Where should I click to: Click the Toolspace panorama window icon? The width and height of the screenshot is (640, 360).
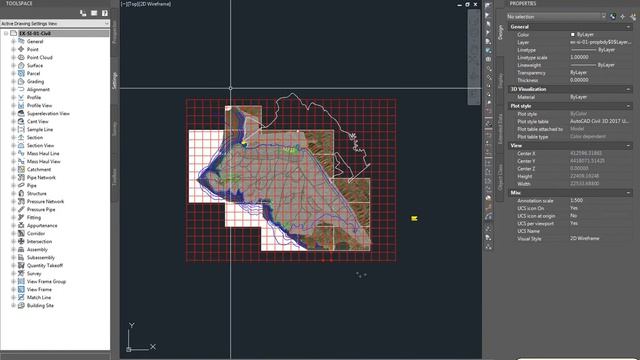94,13
